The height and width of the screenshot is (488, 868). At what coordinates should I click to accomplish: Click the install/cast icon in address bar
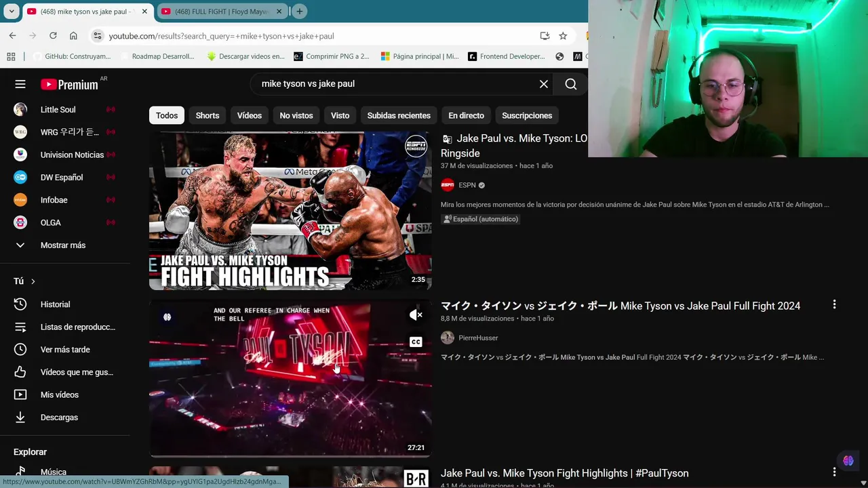coord(545,35)
